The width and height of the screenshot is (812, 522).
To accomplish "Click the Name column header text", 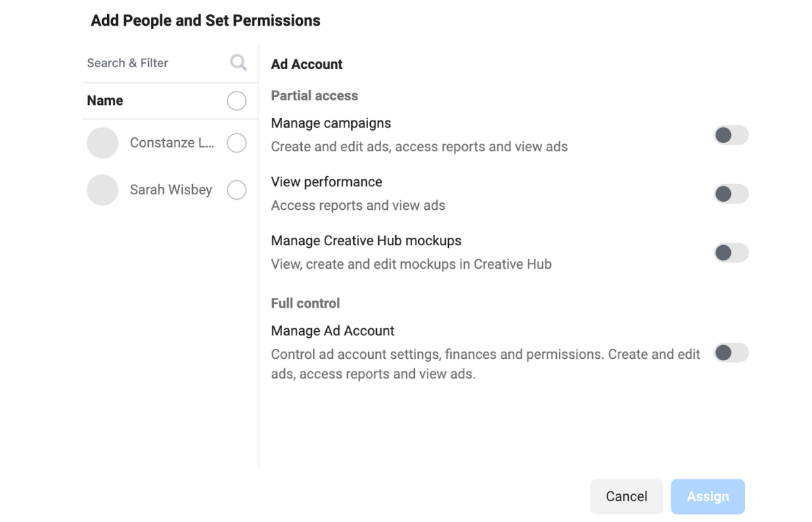I will pos(105,101).
